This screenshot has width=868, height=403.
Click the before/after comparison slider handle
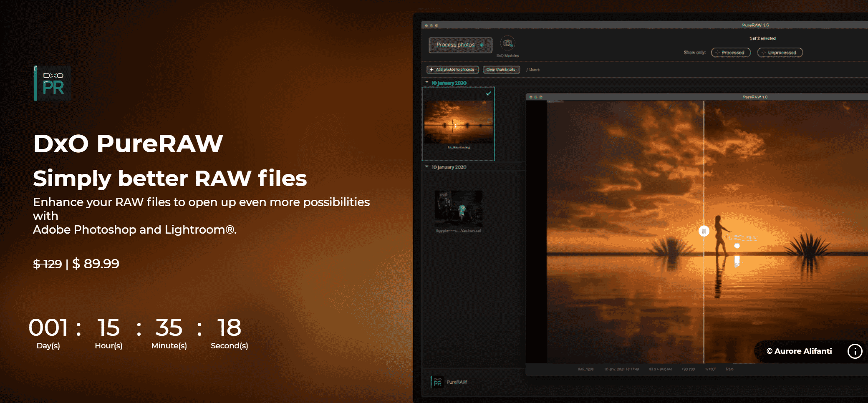click(704, 231)
